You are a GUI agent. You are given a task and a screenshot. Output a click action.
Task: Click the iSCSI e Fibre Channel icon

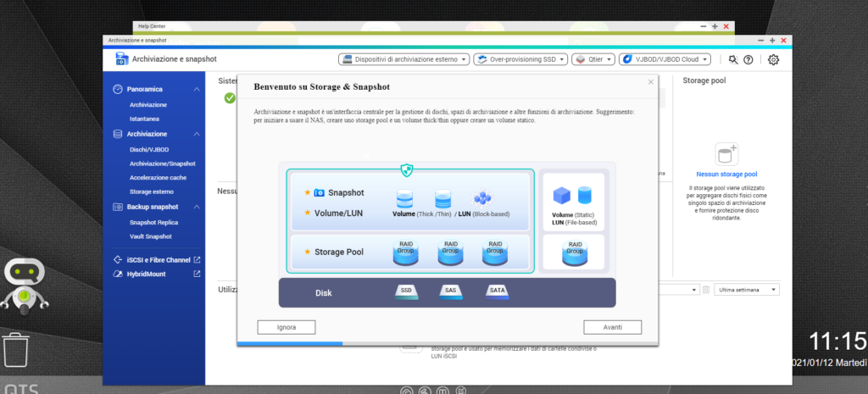117,259
